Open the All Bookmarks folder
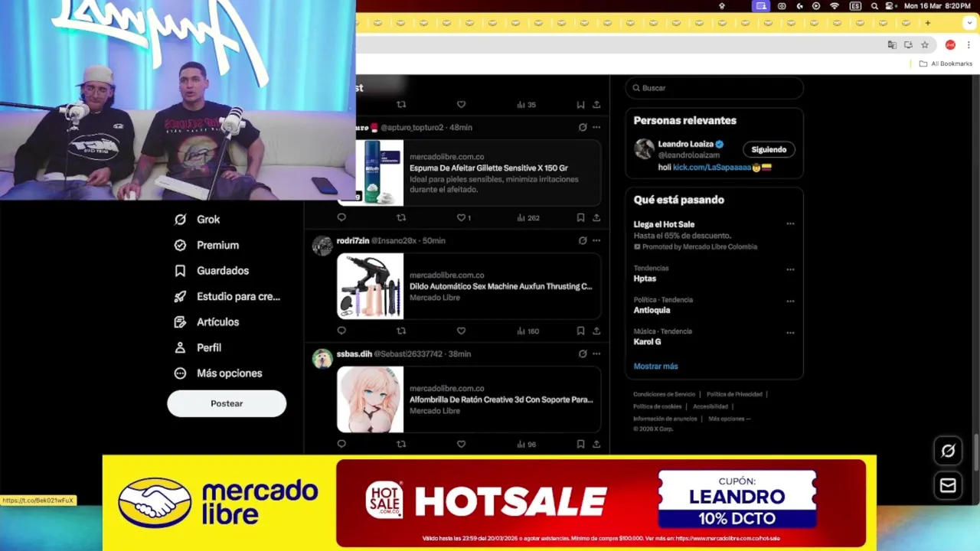980x551 pixels. click(946, 64)
